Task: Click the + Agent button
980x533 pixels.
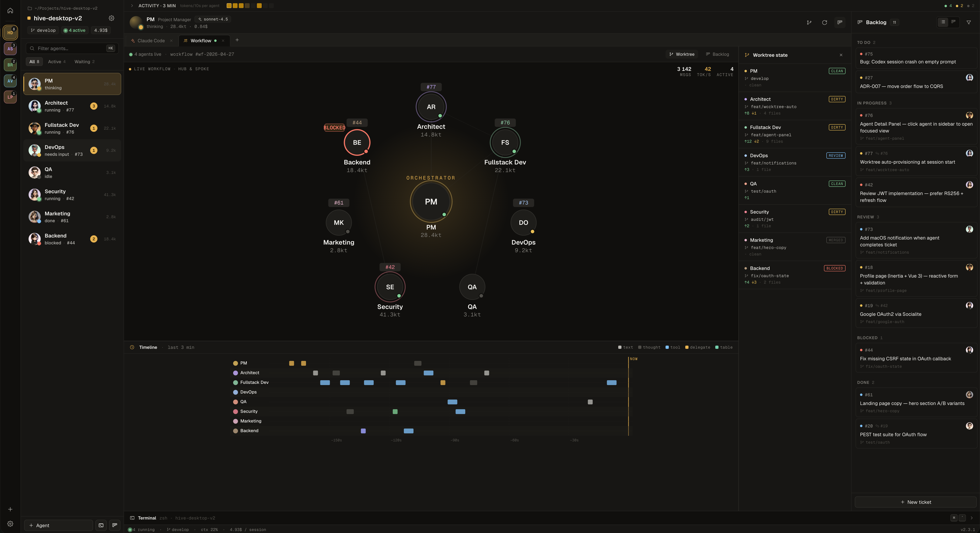Action: (59, 525)
